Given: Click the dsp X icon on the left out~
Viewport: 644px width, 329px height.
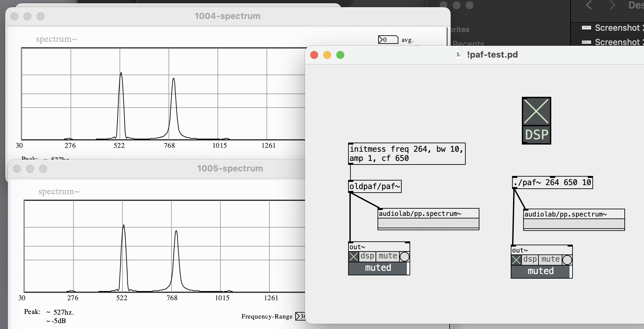Looking at the screenshot, I should (x=353, y=256).
